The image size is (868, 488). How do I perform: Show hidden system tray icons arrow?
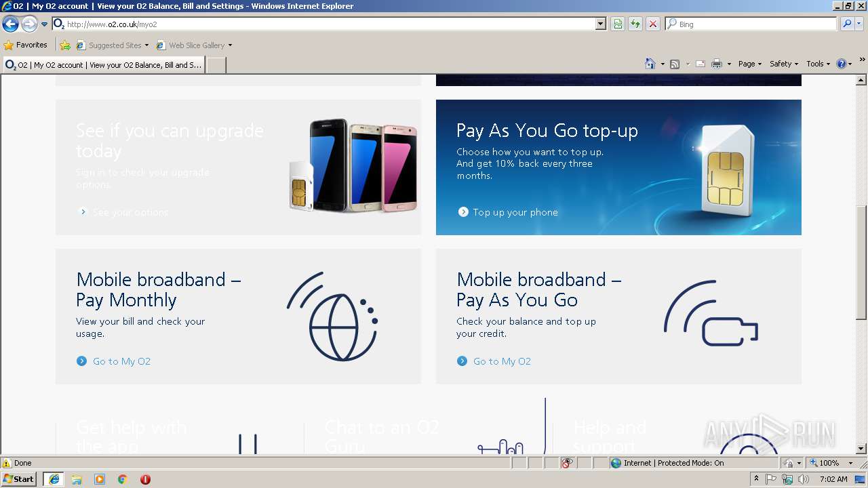[x=756, y=479]
